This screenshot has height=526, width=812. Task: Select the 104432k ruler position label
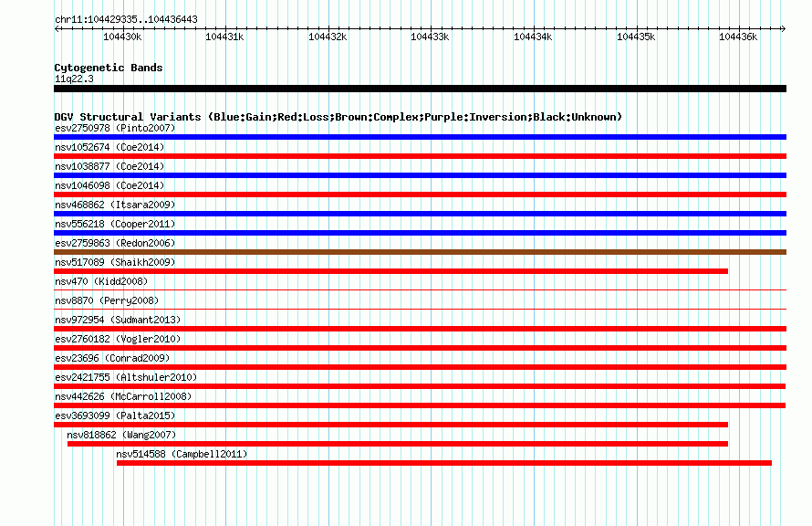(328, 37)
